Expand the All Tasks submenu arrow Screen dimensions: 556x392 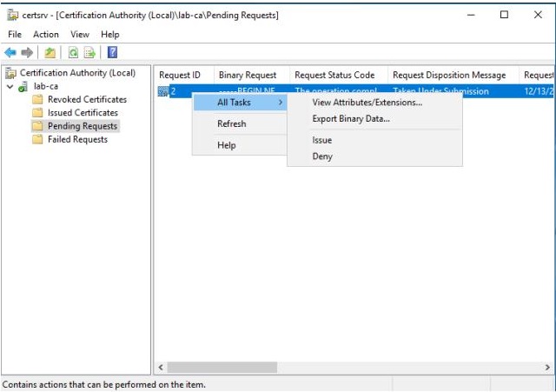pos(280,103)
